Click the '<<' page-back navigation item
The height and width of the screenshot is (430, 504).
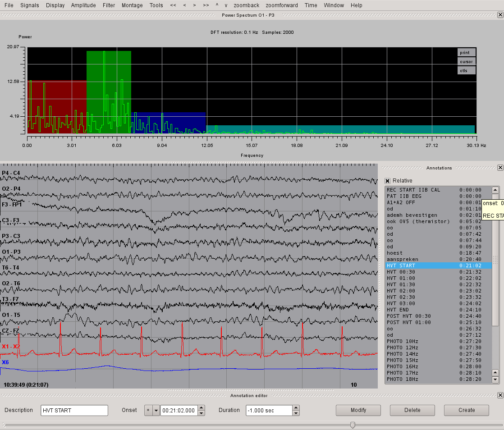[173, 5]
